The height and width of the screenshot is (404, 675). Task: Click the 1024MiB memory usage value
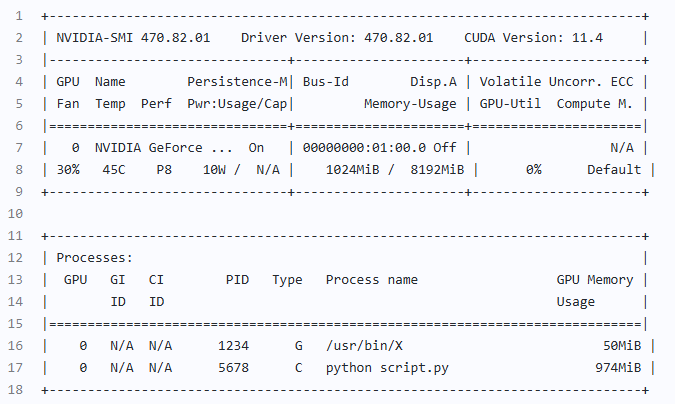(353, 170)
